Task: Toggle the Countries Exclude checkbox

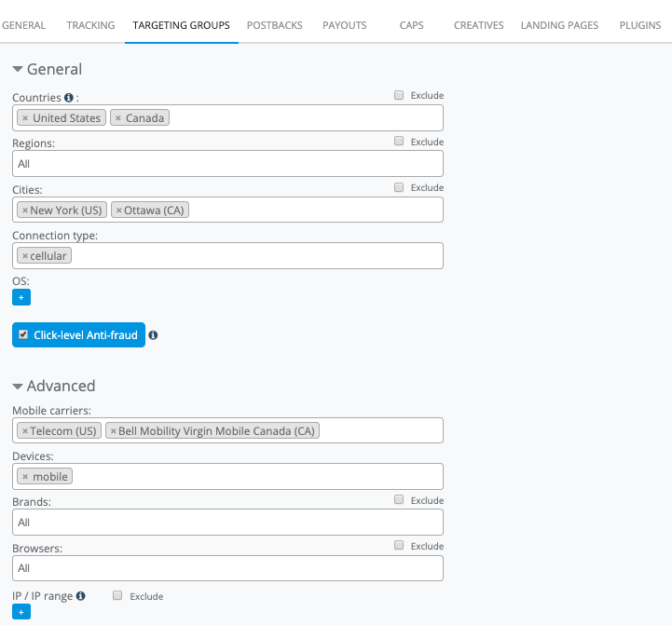Action: tap(399, 95)
